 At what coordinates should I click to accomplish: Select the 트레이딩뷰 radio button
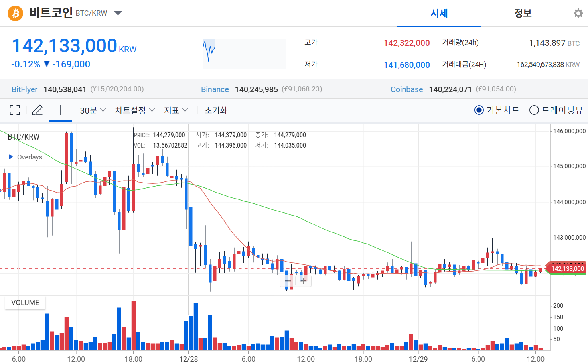click(534, 110)
